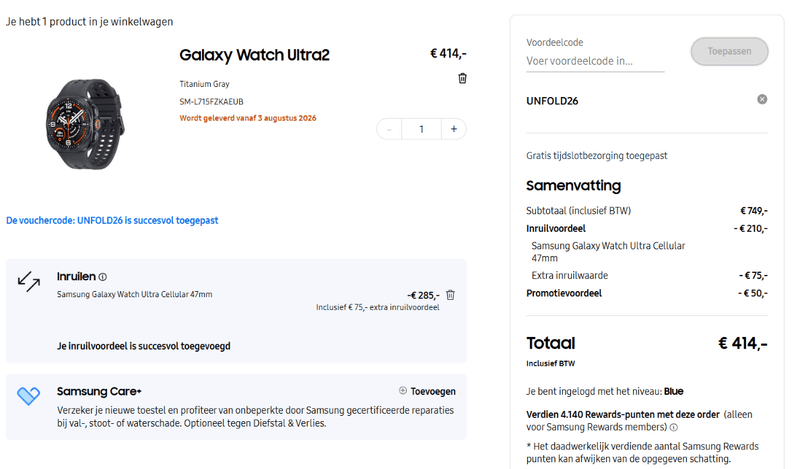
Task: Increase product quantity with plus button
Action: [454, 129]
